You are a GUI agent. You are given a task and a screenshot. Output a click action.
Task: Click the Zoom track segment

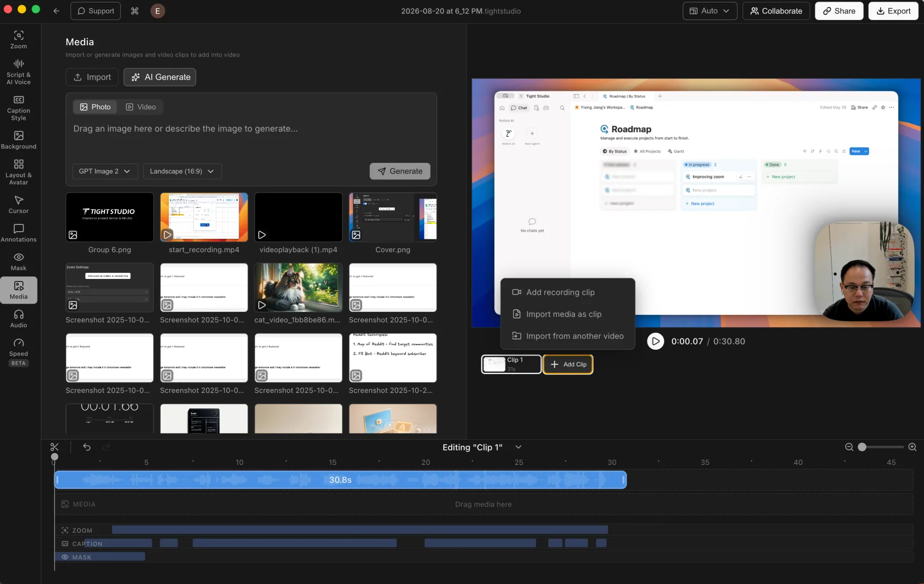pos(360,530)
